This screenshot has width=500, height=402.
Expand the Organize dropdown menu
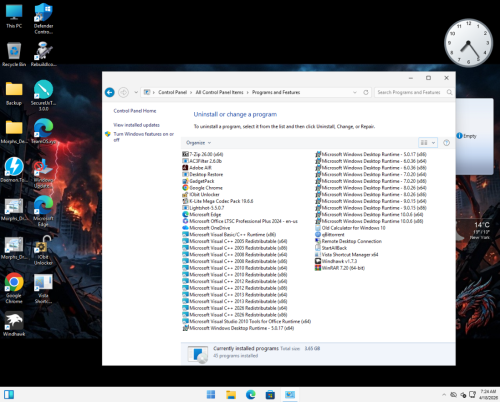pyautogui.click(x=198, y=143)
